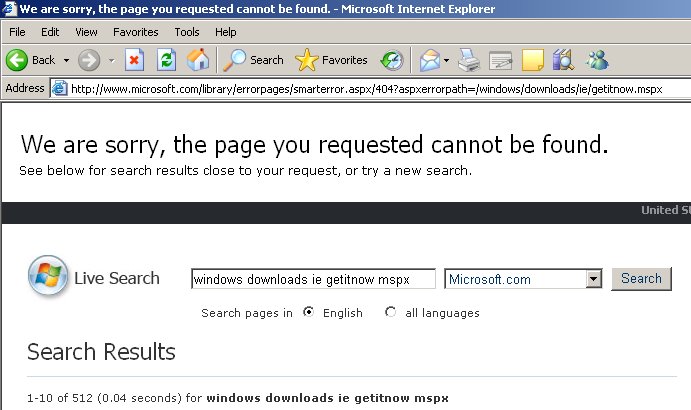Image resolution: width=691 pixels, height=410 pixels.
Task: Click the grey Forward arrow icon
Action: 89,60
